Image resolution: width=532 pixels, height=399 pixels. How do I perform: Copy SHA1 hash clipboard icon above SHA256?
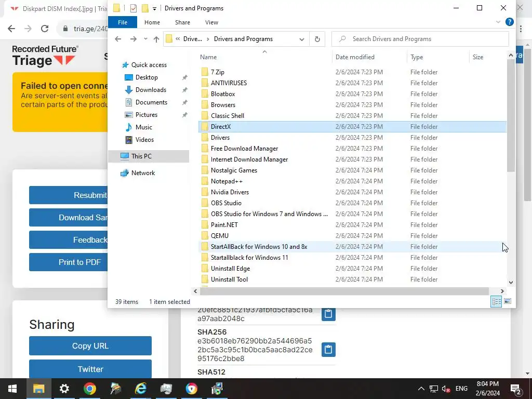(x=328, y=314)
